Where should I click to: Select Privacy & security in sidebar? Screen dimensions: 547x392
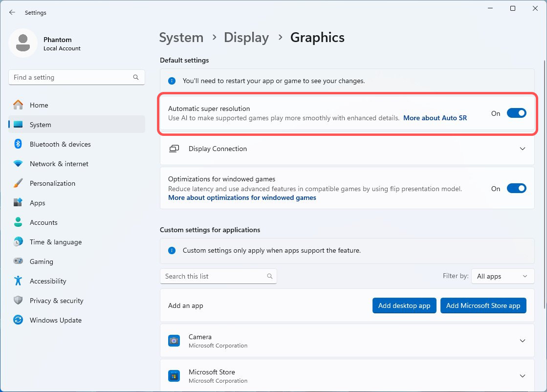[x=77, y=300]
